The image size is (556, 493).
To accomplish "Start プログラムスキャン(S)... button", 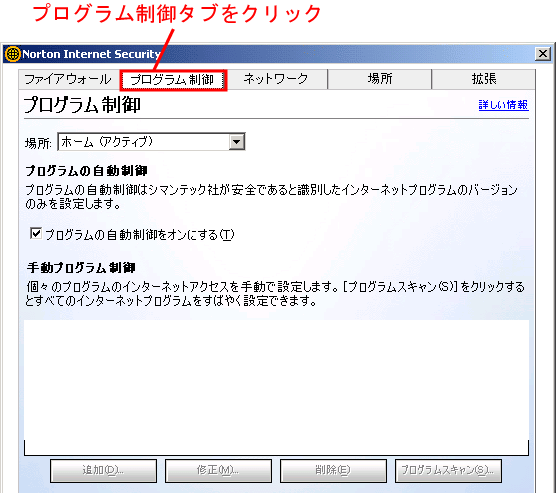I will click(448, 471).
